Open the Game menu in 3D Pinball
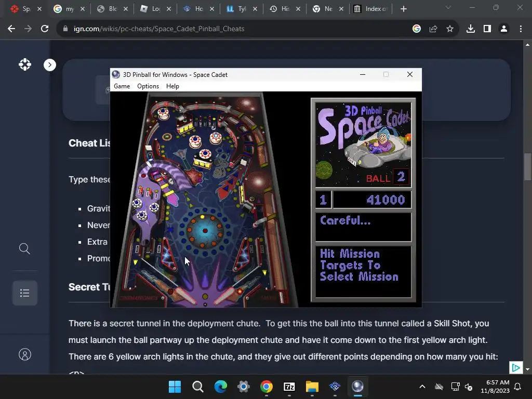Image resolution: width=532 pixels, height=399 pixels. [122, 86]
